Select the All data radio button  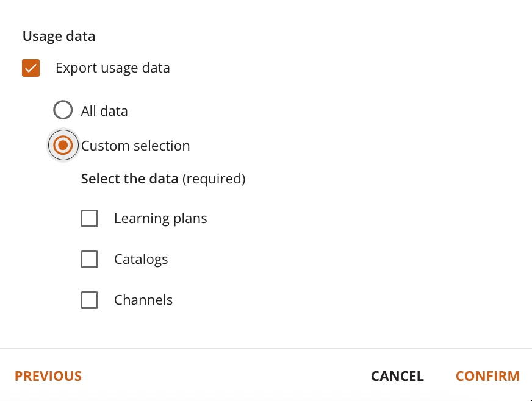tap(63, 110)
